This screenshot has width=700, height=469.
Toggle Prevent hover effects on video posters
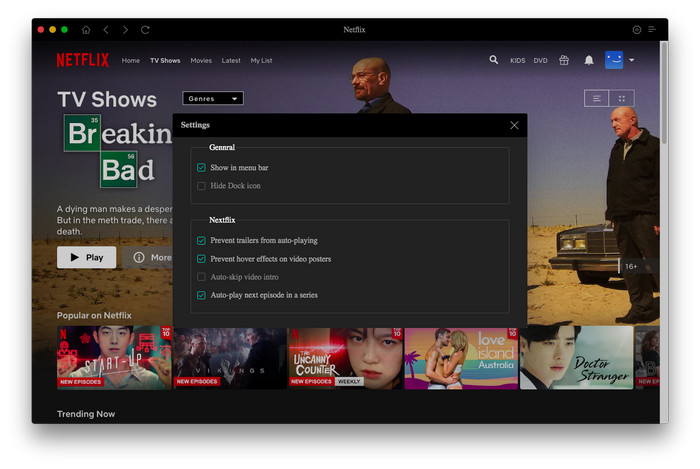coord(201,259)
